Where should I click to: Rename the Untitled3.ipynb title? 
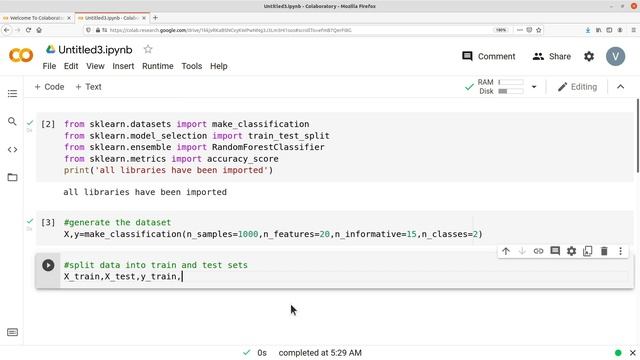click(95, 50)
